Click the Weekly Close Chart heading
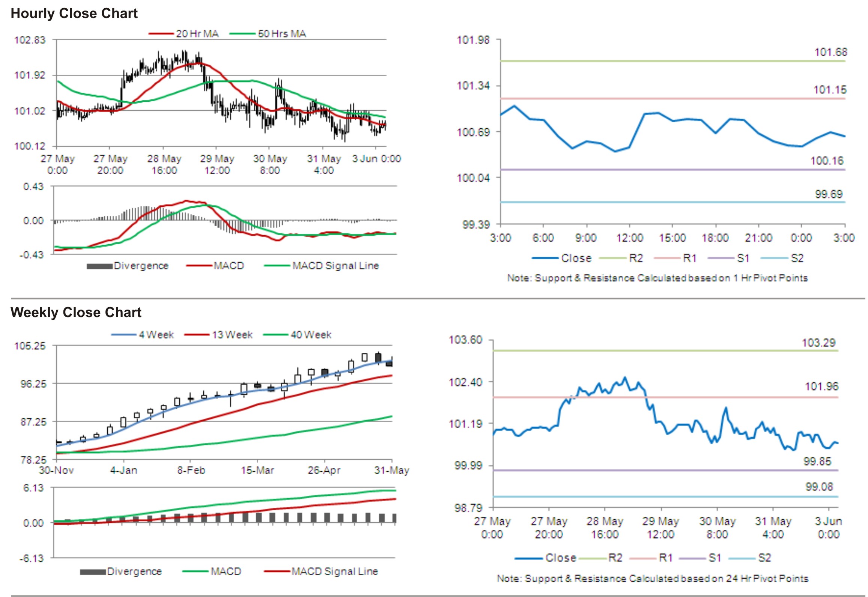868x597 pixels. 76,312
